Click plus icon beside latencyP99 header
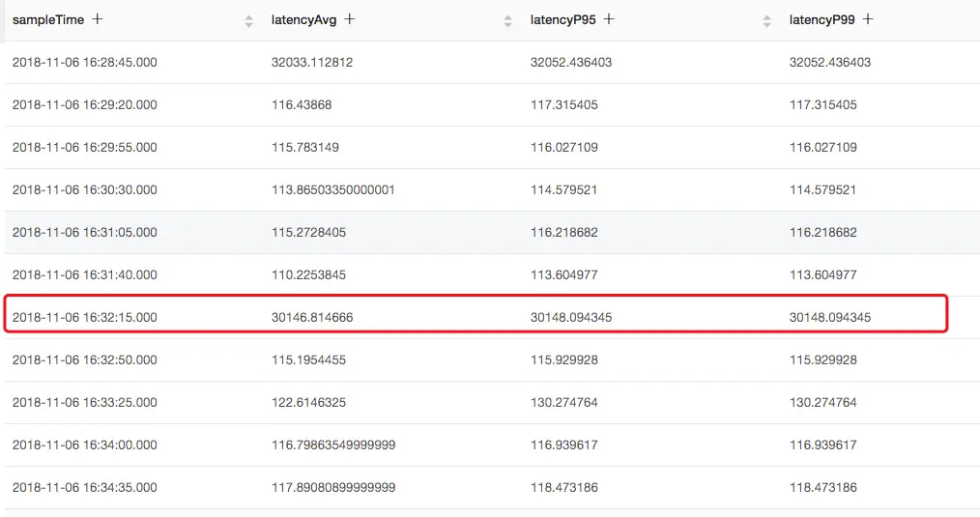 coord(868,19)
